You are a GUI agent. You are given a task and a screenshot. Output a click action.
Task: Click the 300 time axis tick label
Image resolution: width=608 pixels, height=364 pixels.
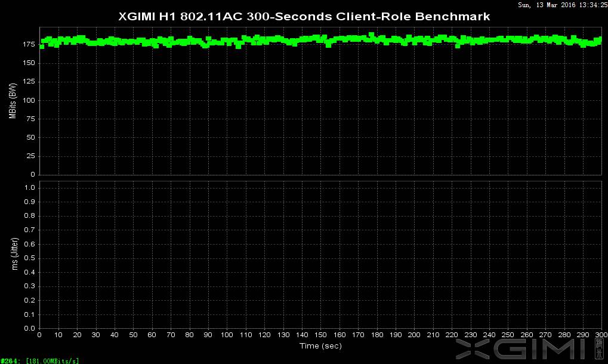pos(601,335)
